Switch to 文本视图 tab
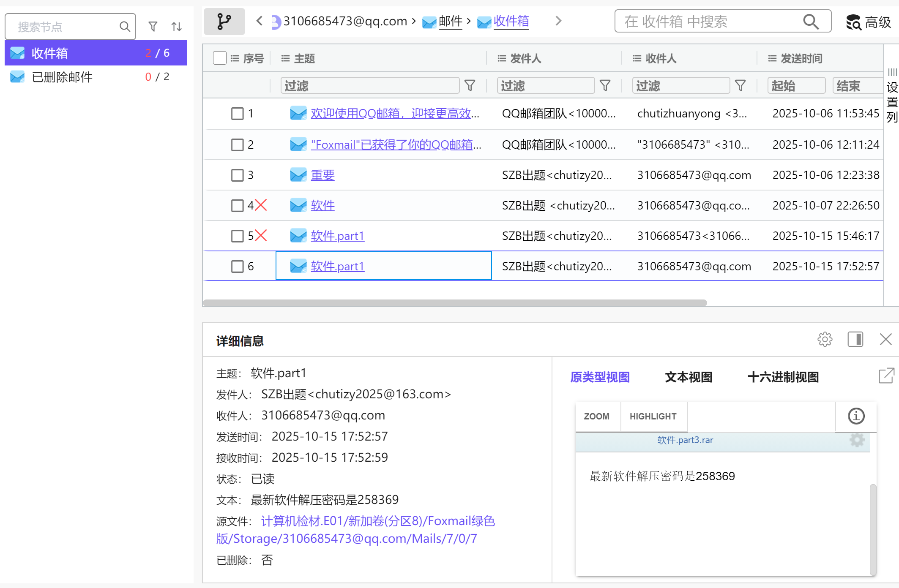The image size is (899, 588). [x=689, y=377]
